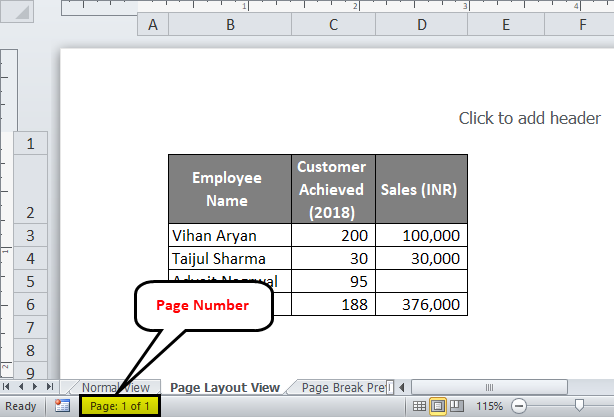Select row 1 header
Viewport: 614px width, 417px height.
[x=31, y=143]
